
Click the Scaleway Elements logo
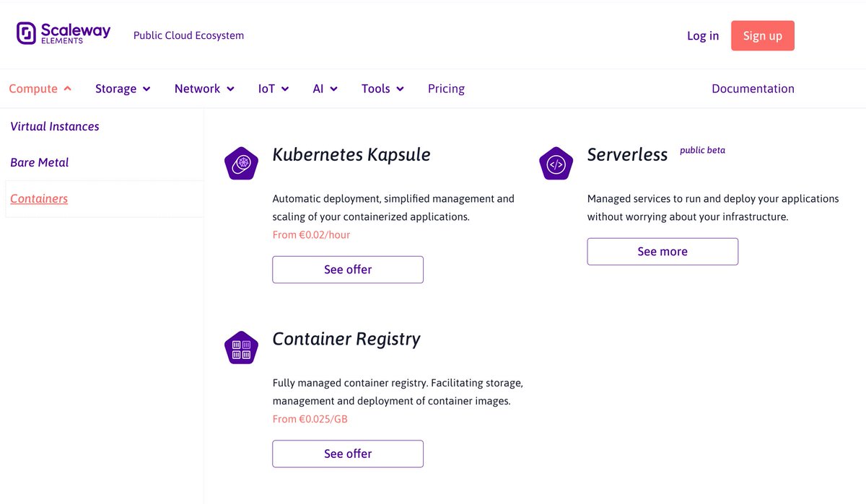(64, 33)
